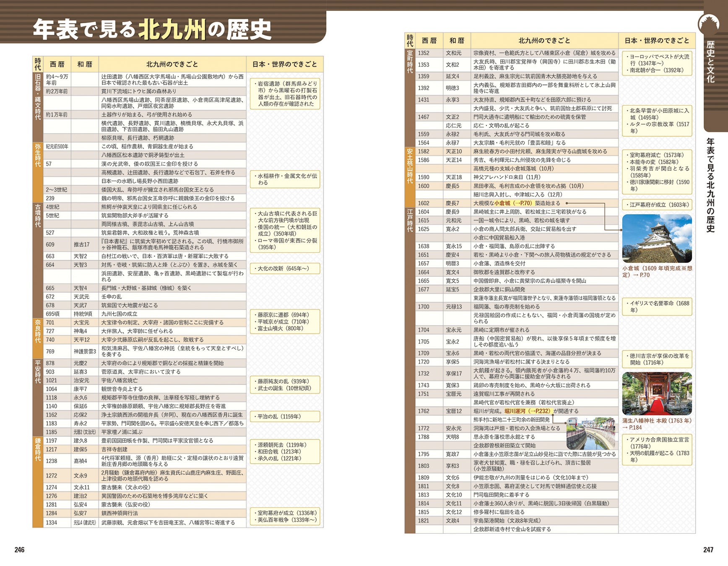Click the 695頃 date cell
The height and width of the screenshot is (566, 728).
[57, 314]
